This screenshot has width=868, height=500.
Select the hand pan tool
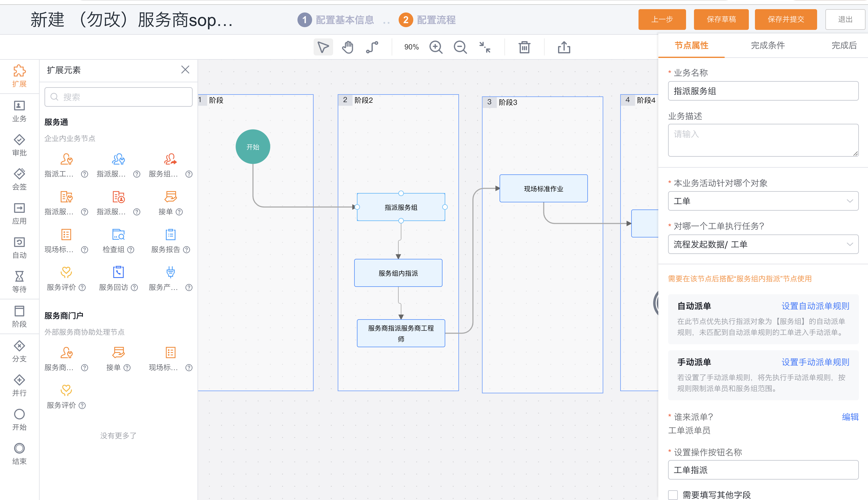pos(347,47)
